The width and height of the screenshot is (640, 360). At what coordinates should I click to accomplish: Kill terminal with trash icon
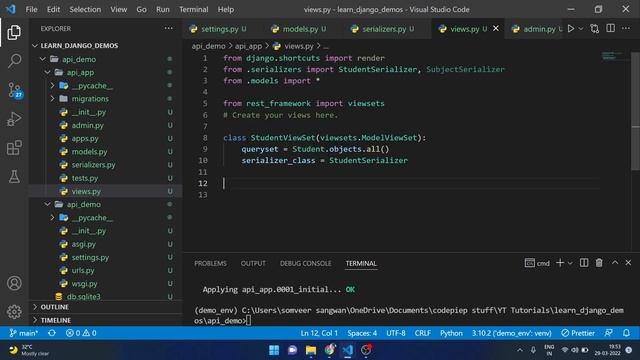pos(599,263)
